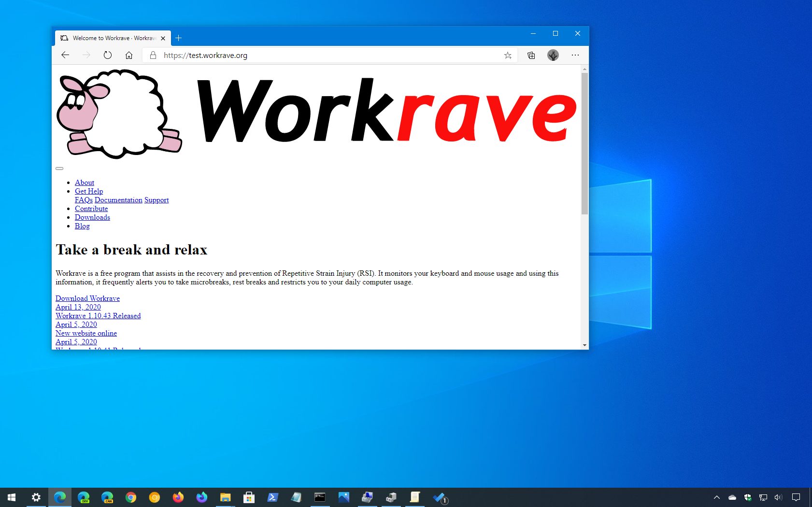Open the Workrave 1.10.43 Released post
The image size is (812, 507).
(98, 315)
